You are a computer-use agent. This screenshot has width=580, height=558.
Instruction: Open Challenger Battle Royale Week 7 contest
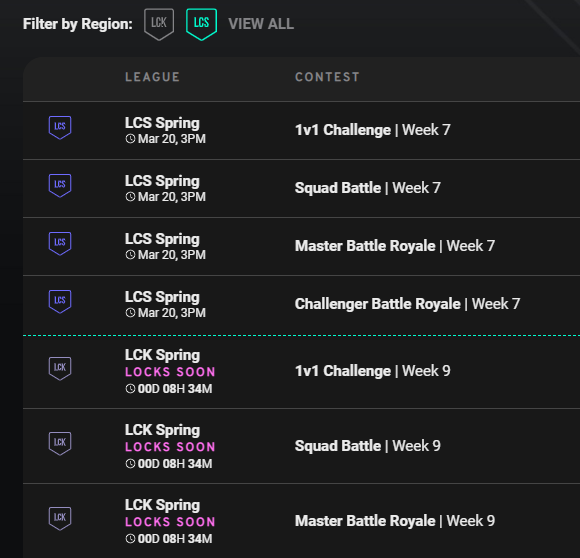[407, 304]
